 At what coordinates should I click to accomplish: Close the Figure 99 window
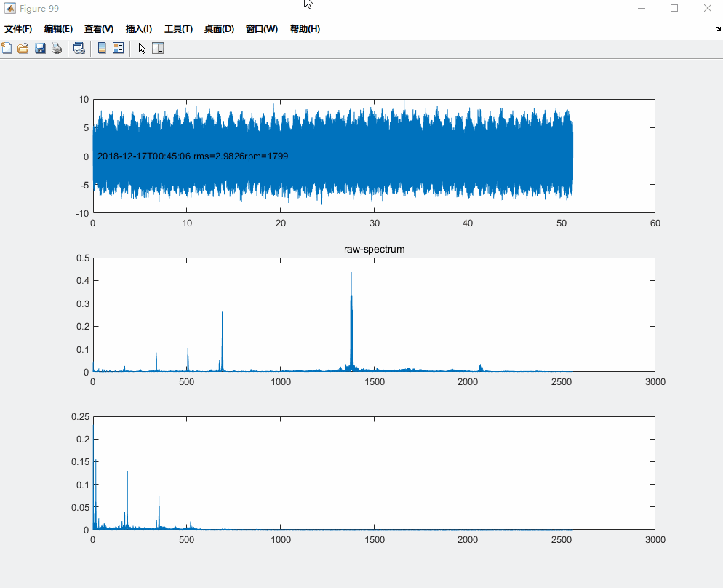pos(707,8)
